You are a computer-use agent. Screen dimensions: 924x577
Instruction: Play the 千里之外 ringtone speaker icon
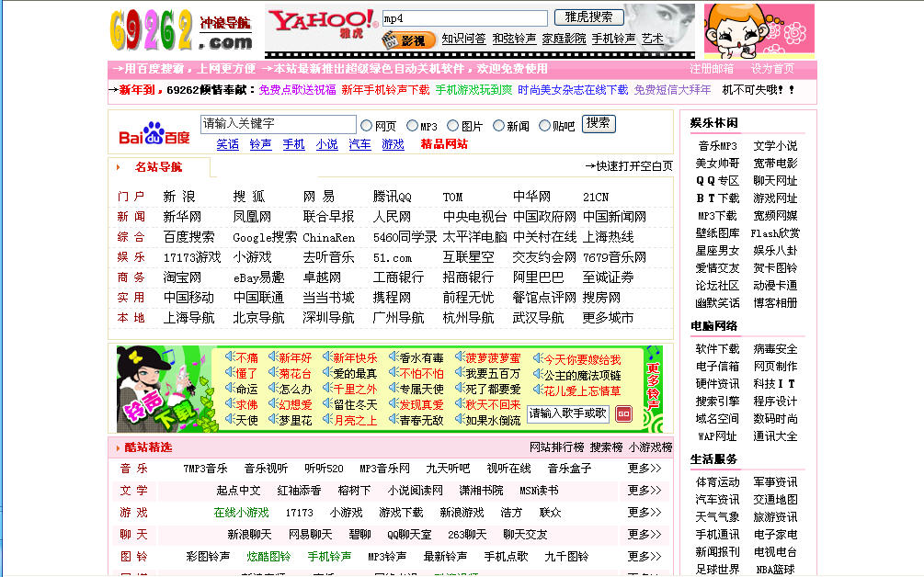(327, 389)
